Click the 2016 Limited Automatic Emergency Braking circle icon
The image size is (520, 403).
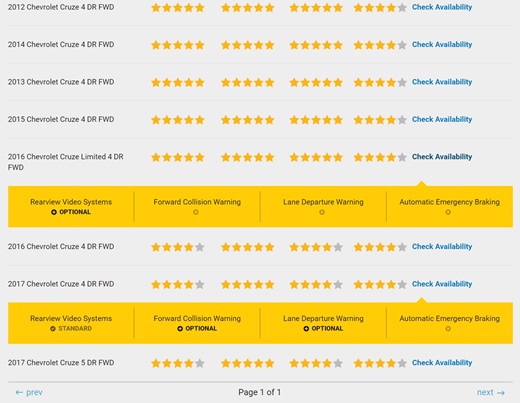(x=448, y=212)
